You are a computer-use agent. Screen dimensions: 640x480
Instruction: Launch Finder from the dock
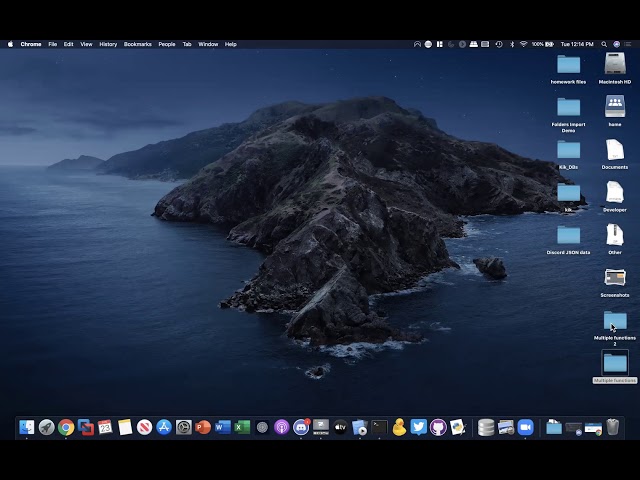click(27, 427)
